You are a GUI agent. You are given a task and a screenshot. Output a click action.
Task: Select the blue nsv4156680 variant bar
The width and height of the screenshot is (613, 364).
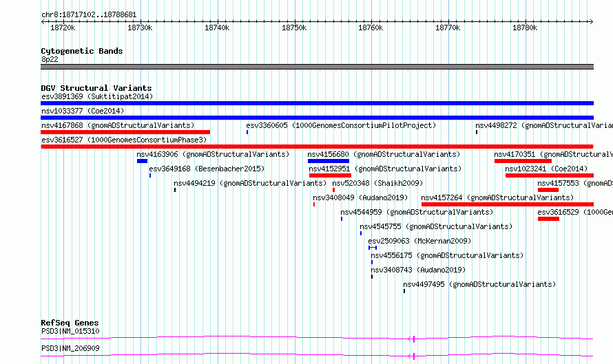tap(329, 161)
